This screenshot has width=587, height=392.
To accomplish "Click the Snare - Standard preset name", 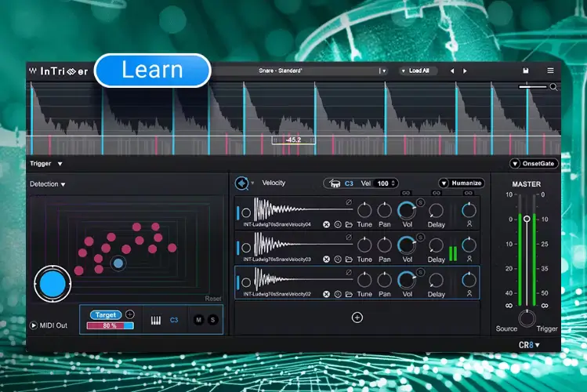I will 281,71.
